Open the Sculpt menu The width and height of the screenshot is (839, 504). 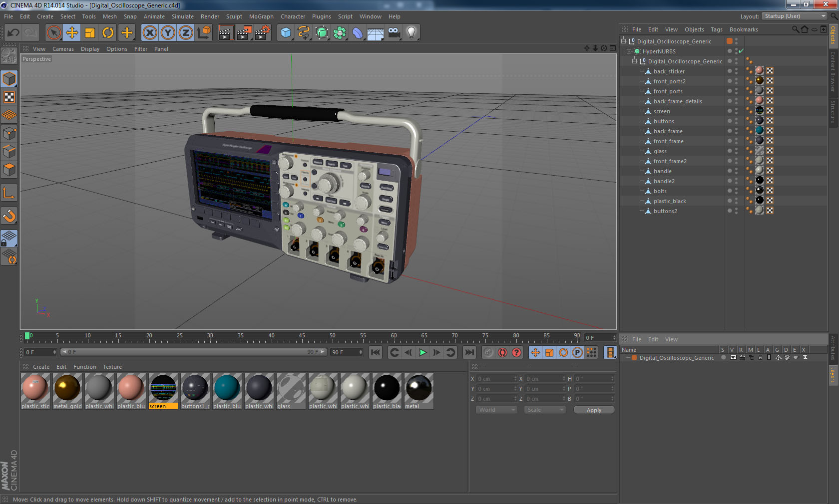[234, 16]
